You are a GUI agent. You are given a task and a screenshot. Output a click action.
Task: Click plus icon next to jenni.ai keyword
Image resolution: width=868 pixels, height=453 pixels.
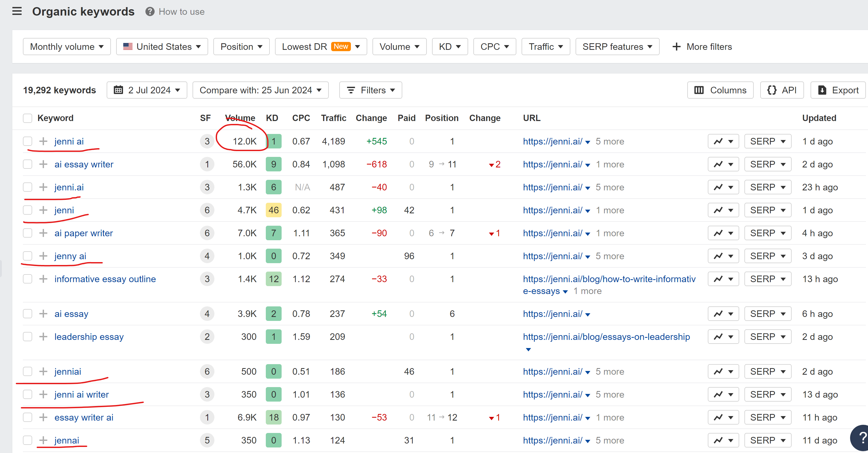coord(43,187)
